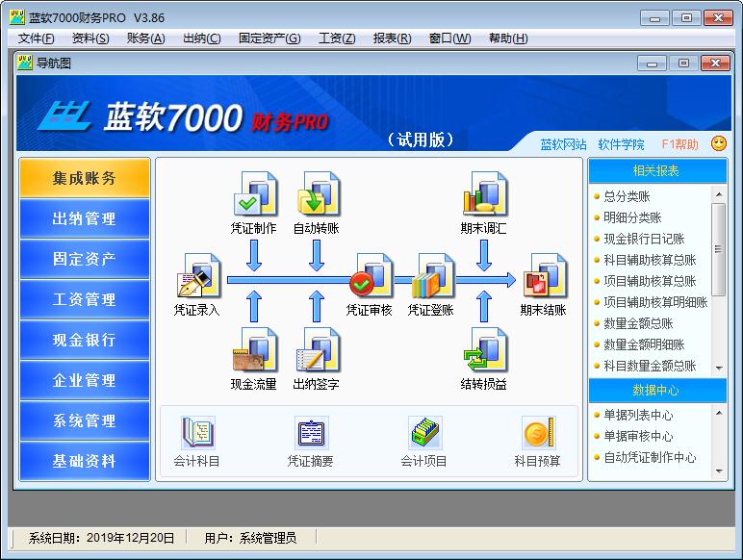Open the 凭证摘要 voucher summary icon
This screenshot has height=560, width=743.
(311, 432)
